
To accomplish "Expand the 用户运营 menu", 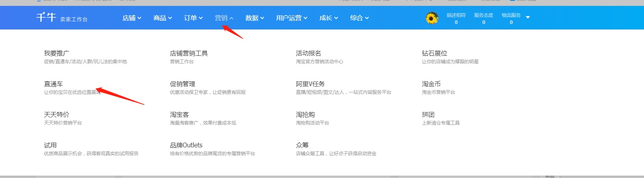I will [292, 18].
